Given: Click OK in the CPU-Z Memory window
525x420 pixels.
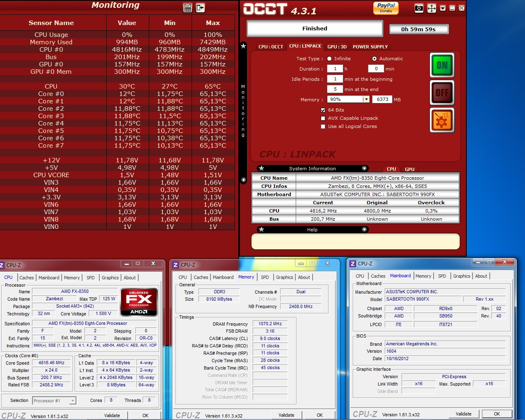Looking at the screenshot, I should [320, 415].
